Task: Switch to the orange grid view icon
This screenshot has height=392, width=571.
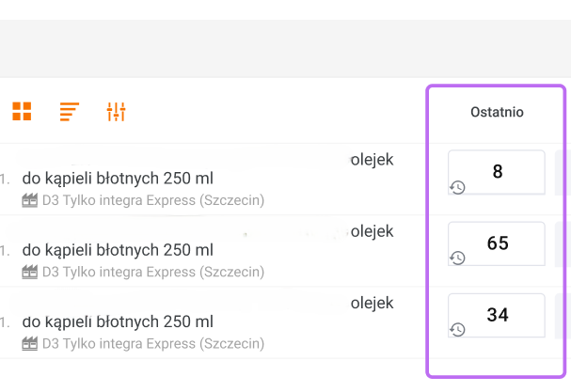Action: tap(22, 112)
